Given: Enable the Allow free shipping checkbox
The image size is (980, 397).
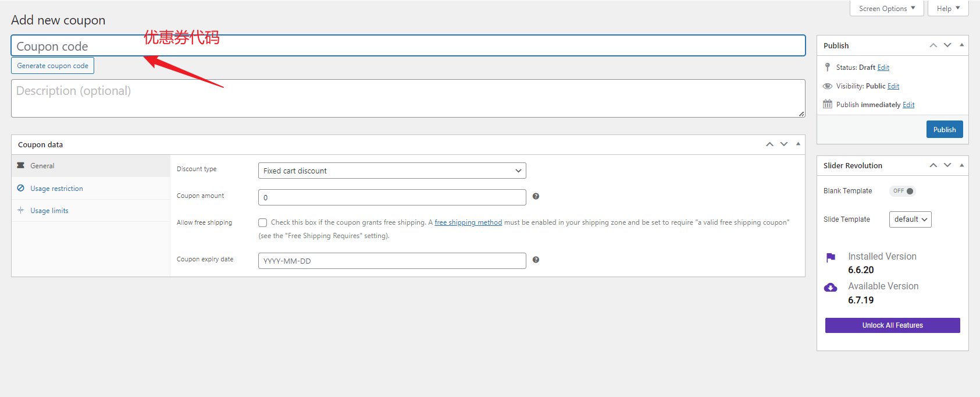Looking at the screenshot, I should (263, 222).
